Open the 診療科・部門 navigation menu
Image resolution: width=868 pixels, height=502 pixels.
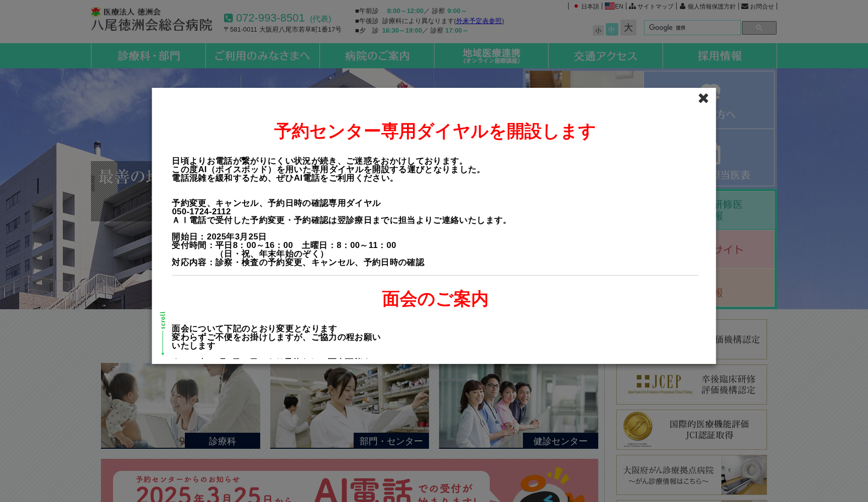(x=148, y=56)
